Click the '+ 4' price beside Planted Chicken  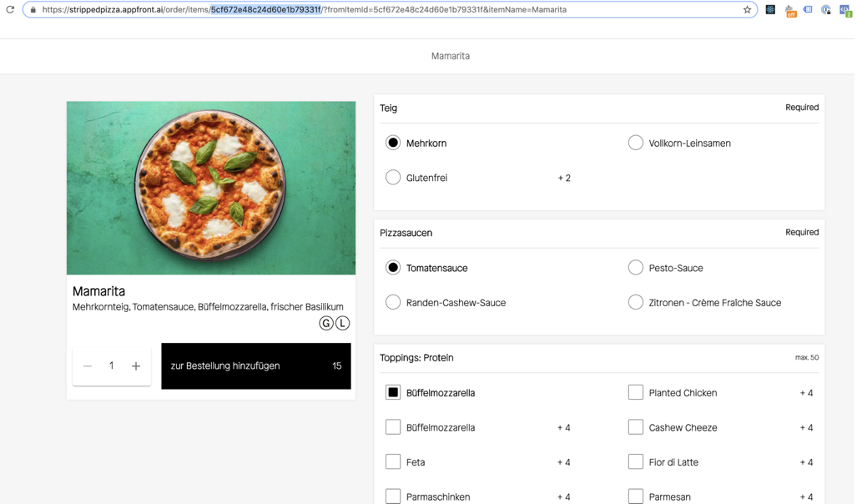pyautogui.click(x=806, y=393)
